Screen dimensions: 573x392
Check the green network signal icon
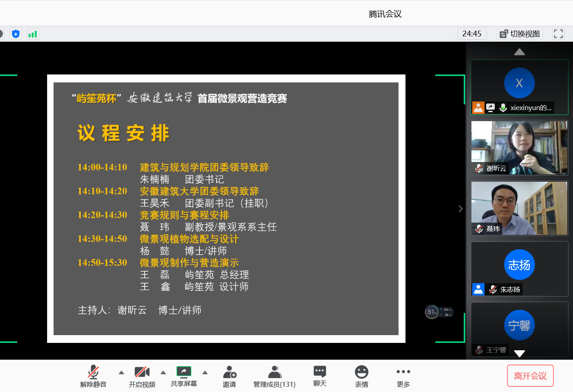(x=32, y=34)
